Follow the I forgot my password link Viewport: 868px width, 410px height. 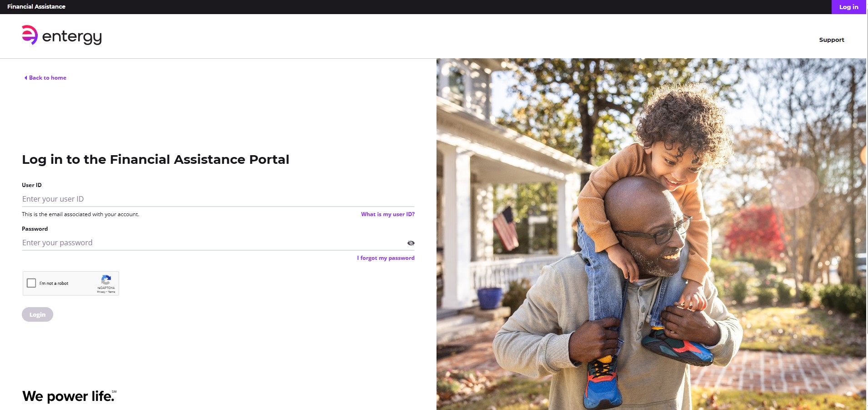tap(386, 258)
